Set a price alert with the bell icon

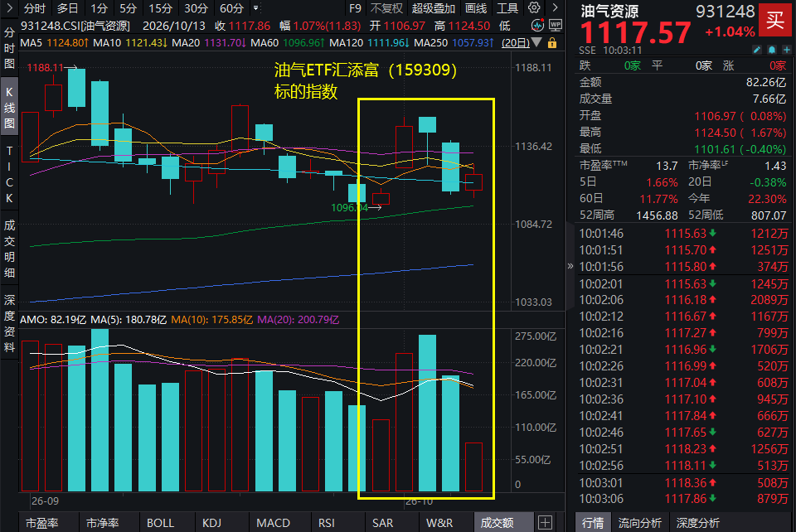coord(772,50)
